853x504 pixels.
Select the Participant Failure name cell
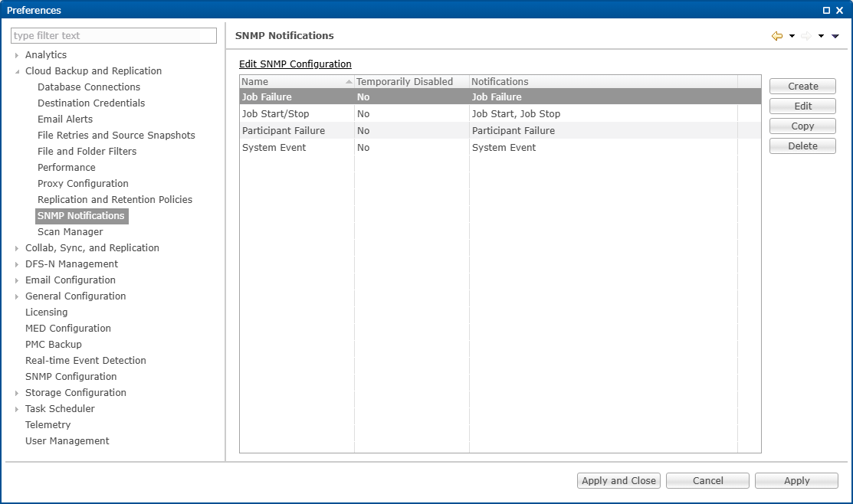[297, 130]
